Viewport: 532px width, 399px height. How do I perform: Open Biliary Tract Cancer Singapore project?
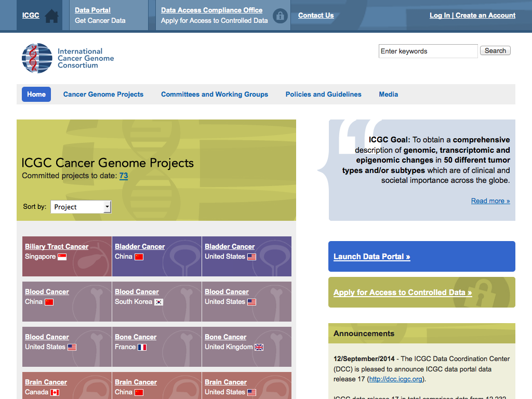click(57, 247)
